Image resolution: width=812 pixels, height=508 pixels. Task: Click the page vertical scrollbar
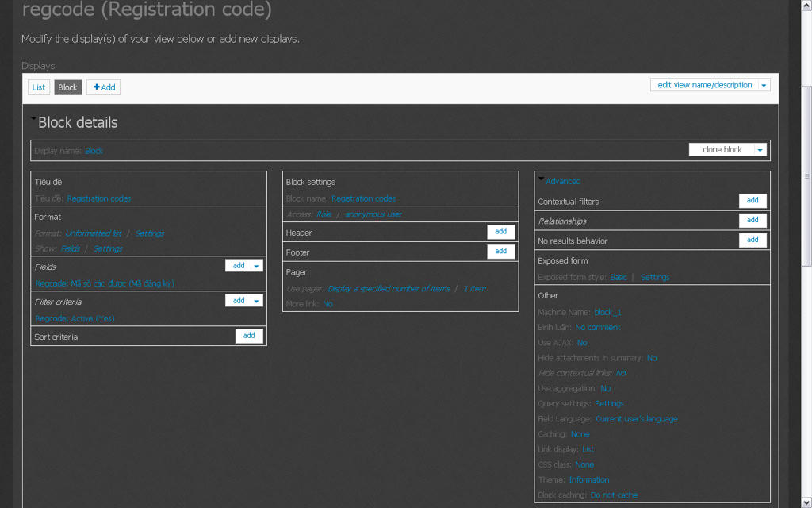pyautogui.click(x=806, y=175)
